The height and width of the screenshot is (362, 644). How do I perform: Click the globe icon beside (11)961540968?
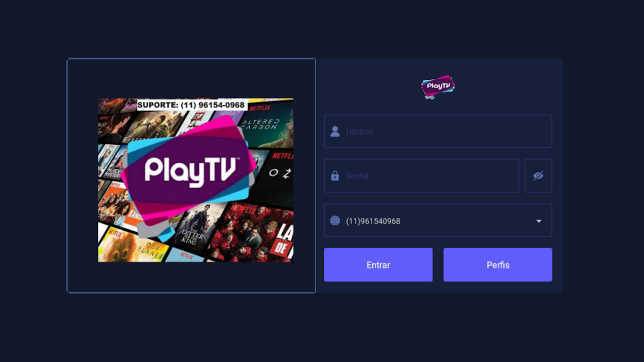coord(335,220)
